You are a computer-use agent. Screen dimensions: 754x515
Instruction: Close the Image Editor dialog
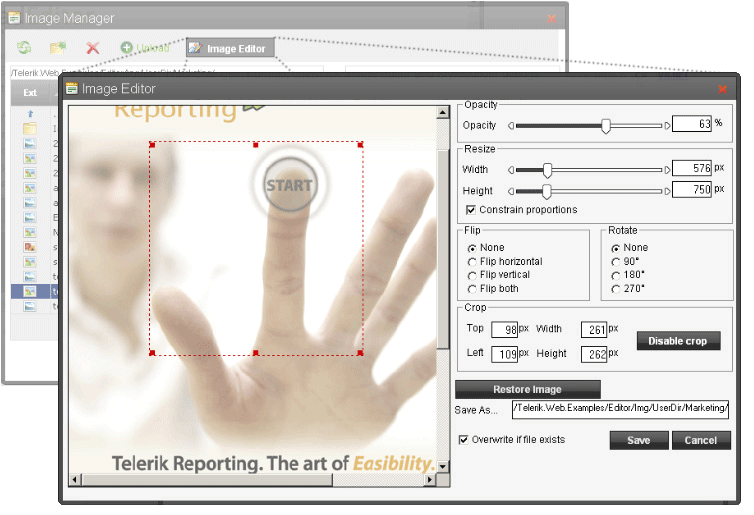(722, 89)
